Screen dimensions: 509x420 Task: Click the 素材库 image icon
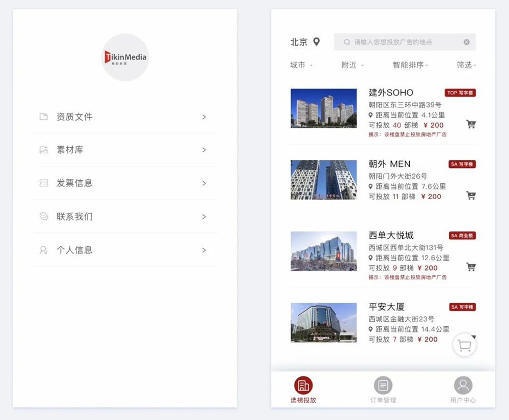pyautogui.click(x=44, y=150)
